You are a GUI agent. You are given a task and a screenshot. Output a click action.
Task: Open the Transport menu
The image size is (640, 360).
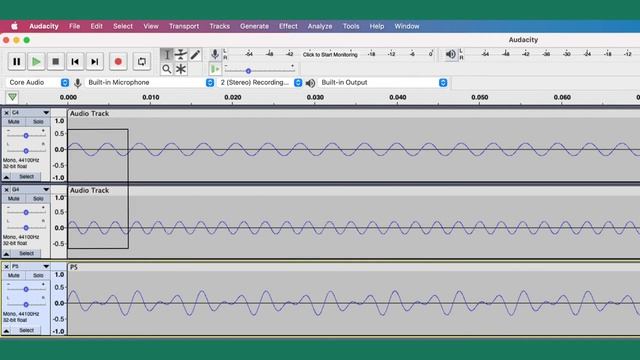coord(184,26)
